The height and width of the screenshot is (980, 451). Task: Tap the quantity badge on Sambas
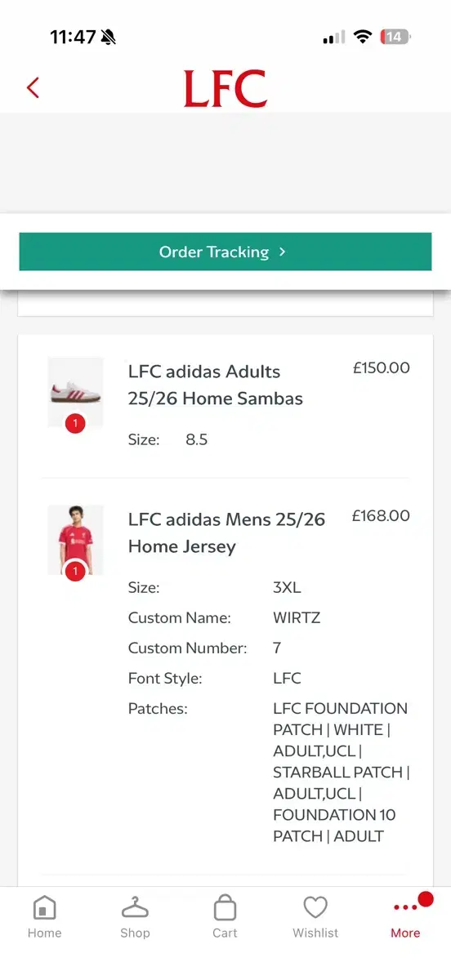coord(75,423)
